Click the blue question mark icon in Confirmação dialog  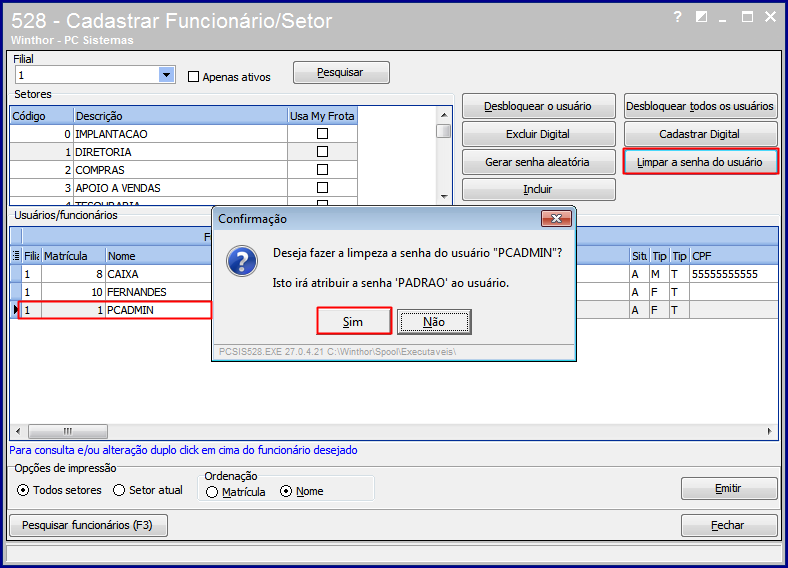(242, 261)
